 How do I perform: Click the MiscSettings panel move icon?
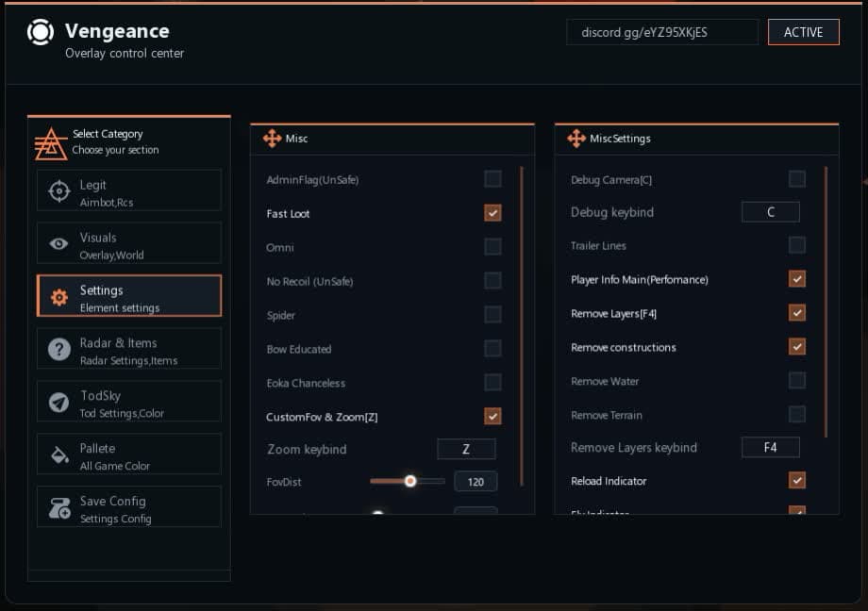576,139
